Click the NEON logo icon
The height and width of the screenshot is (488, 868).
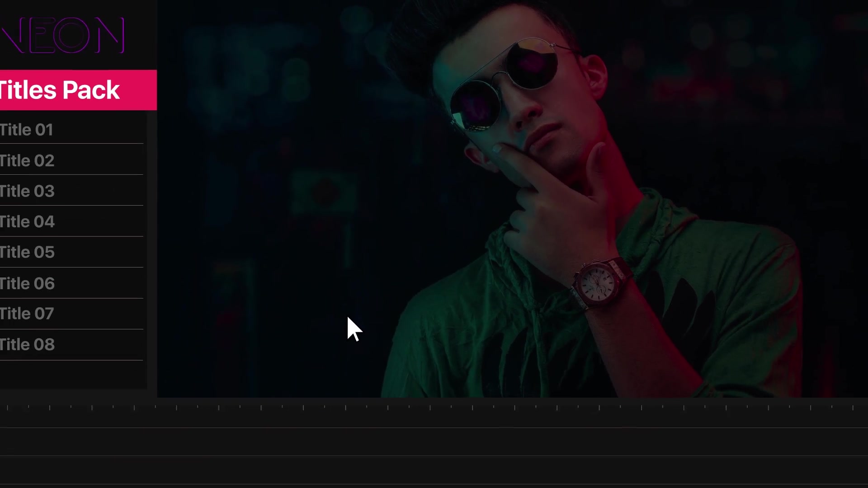click(62, 34)
